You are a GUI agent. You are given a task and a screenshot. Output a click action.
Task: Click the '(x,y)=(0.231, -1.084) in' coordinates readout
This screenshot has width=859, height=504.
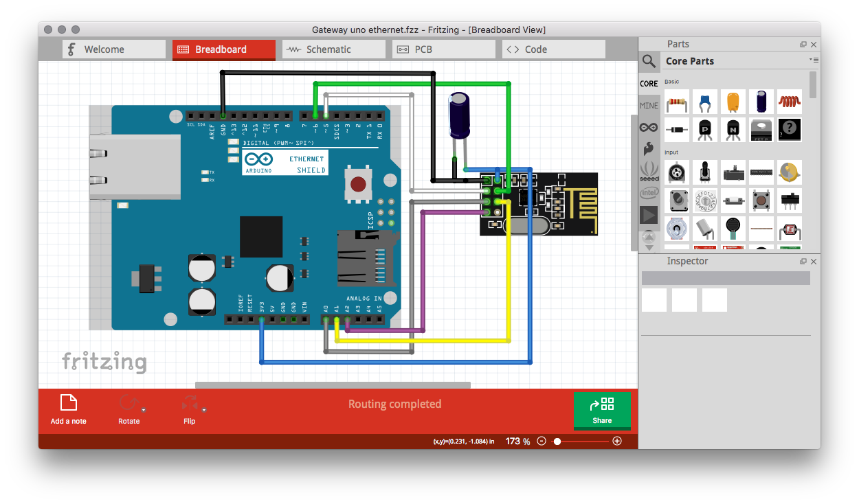(464, 442)
